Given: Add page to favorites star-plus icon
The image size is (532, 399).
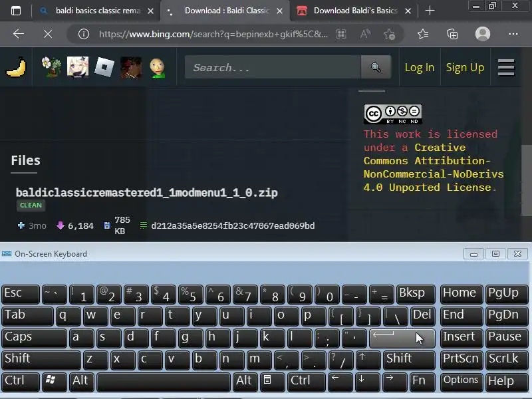Looking at the screenshot, I should (x=389, y=34).
